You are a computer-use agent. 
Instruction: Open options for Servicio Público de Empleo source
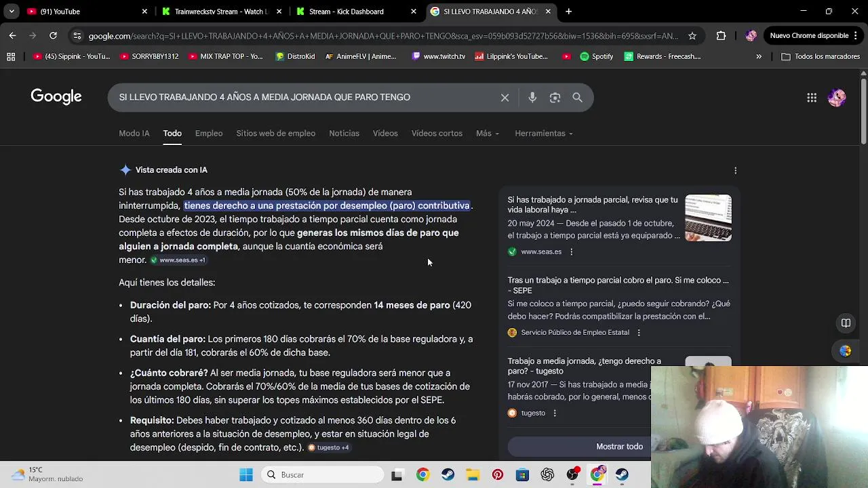[638, 333]
